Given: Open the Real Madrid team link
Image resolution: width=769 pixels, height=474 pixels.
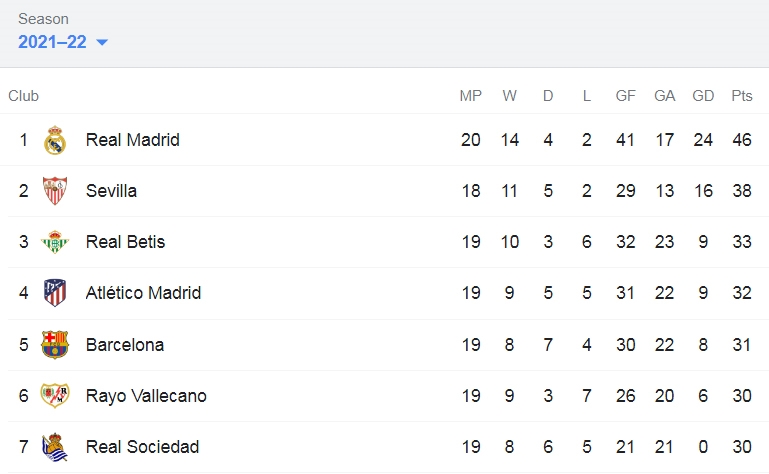Looking at the screenshot, I should [x=132, y=140].
